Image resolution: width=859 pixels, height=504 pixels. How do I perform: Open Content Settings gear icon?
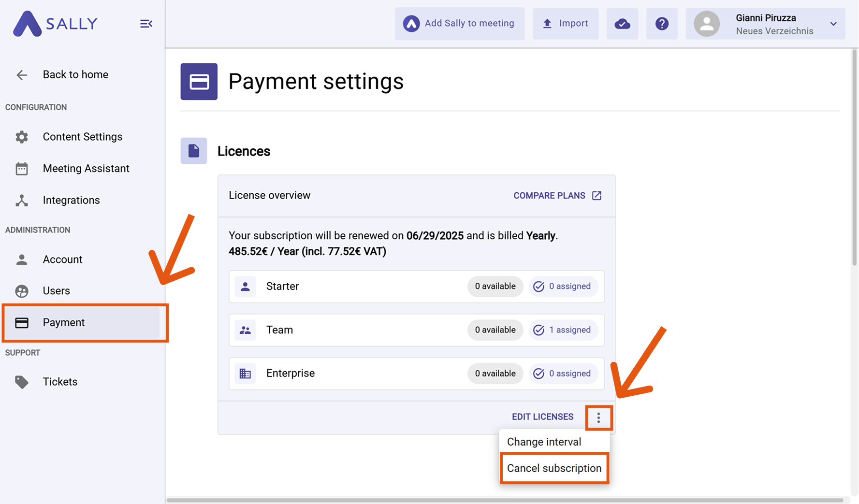[x=22, y=137]
